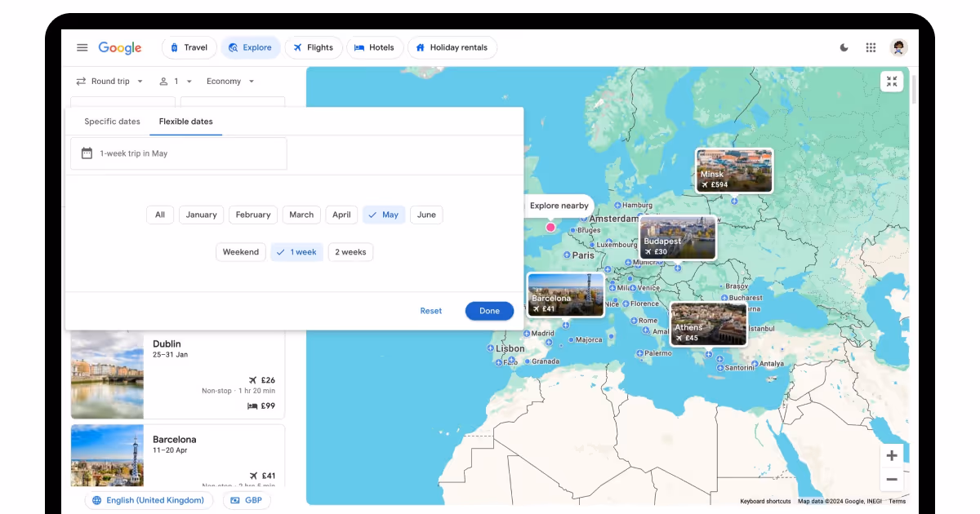Open your profile avatar menu

(898, 47)
